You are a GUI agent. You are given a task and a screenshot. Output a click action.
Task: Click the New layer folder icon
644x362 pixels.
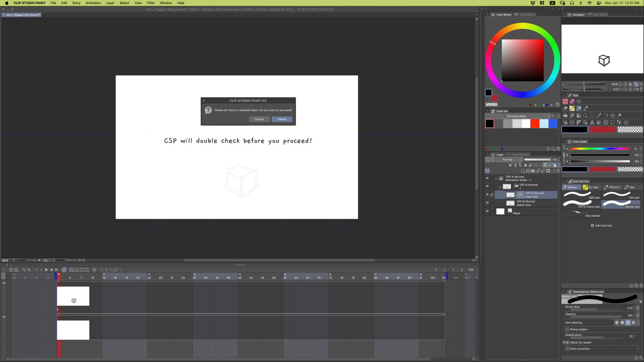pos(533,171)
